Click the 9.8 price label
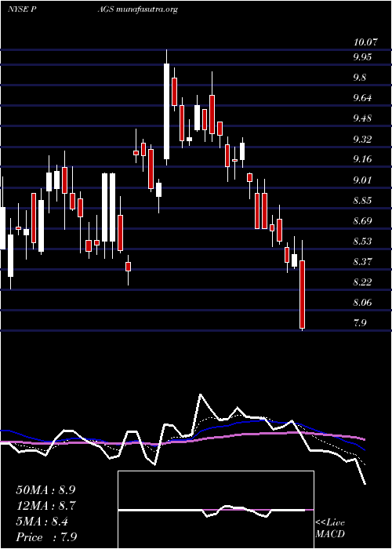The height and width of the screenshot is (549, 392). click(x=360, y=78)
